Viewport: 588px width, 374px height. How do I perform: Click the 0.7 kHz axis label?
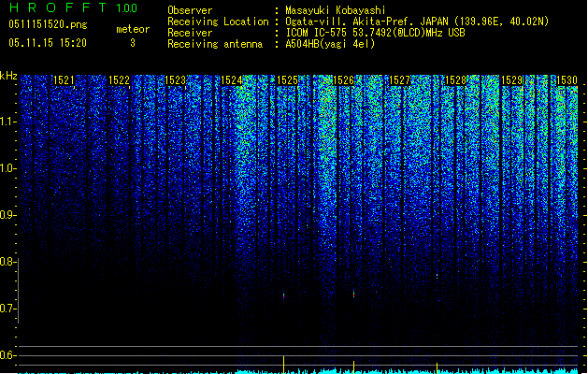8,309
